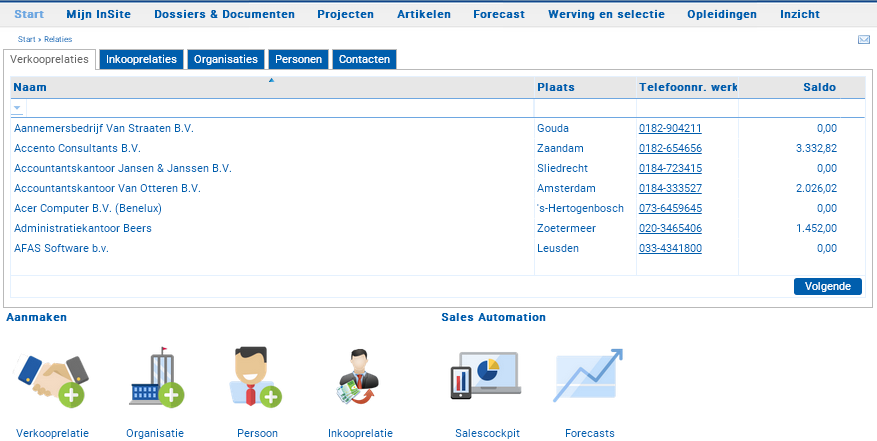The width and height of the screenshot is (877, 441).
Task: Click the Naam filter input field
Action: (x=280, y=107)
